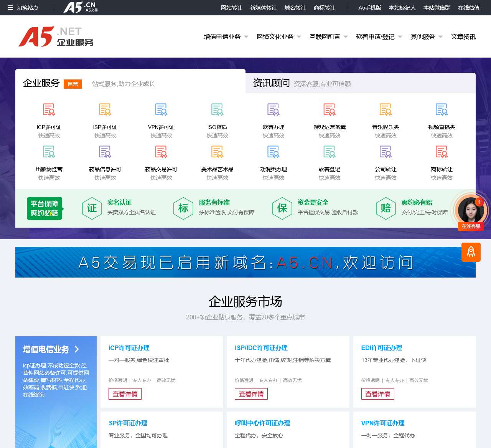Click the ICP许可证 certificate icon
Image resolution: width=491 pixels, height=448 pixels.
49,110
